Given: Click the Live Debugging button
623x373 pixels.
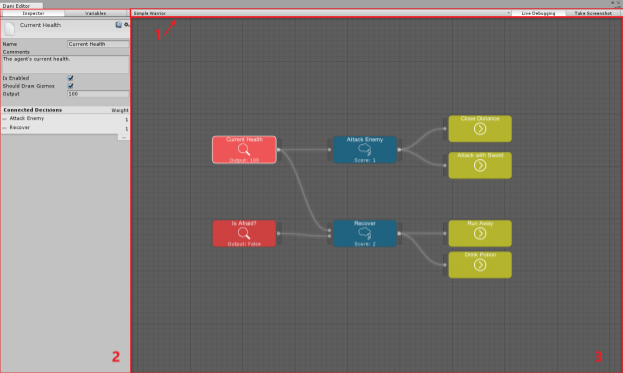Looking at the screenshot, I should 538,13.
